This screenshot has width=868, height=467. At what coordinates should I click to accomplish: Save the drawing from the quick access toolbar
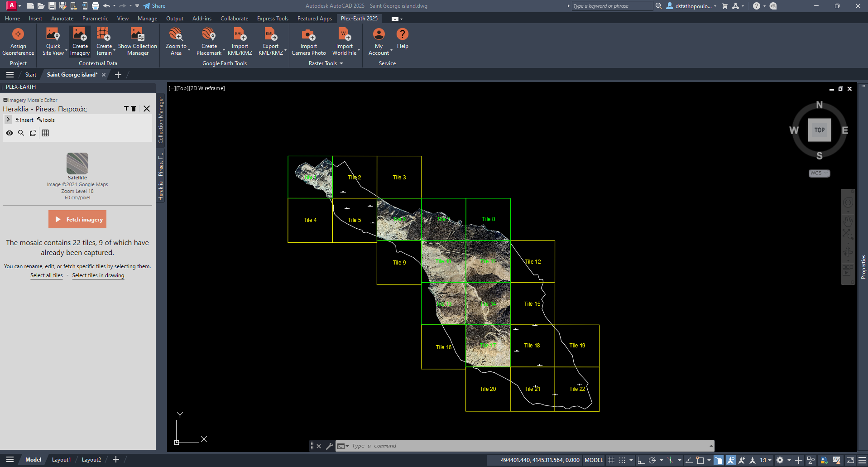coord(52,6)
